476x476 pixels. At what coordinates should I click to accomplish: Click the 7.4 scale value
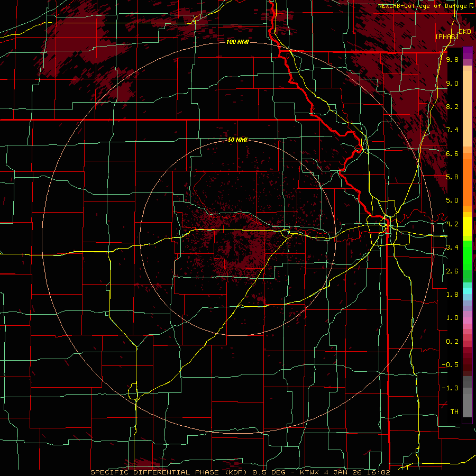pos(452,130)
